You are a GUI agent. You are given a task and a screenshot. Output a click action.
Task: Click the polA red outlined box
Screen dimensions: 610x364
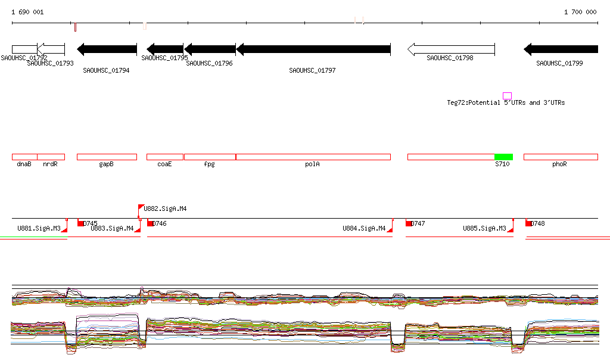click(313, 157)
